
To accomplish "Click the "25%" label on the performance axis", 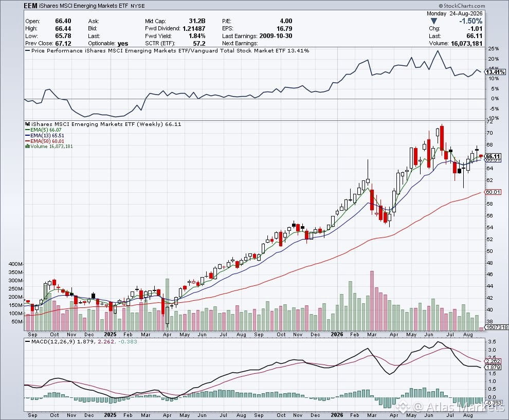I will click(x=494, y=49).
